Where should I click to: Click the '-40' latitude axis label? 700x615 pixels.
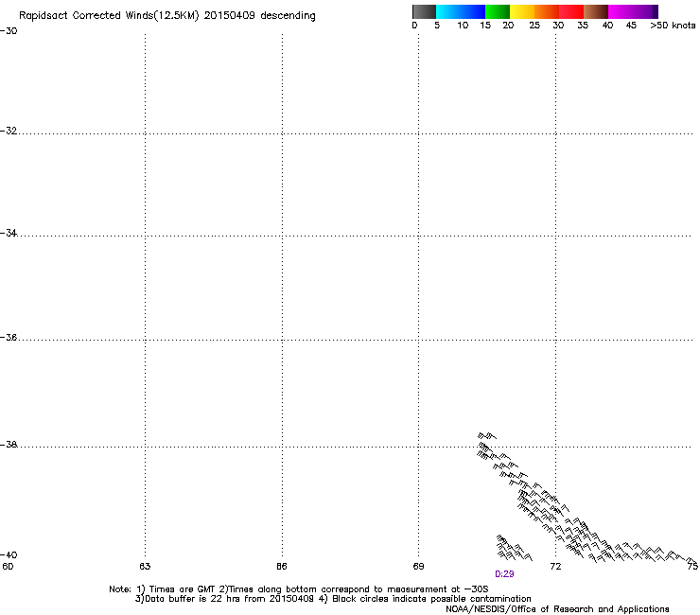tap(9, 555)
